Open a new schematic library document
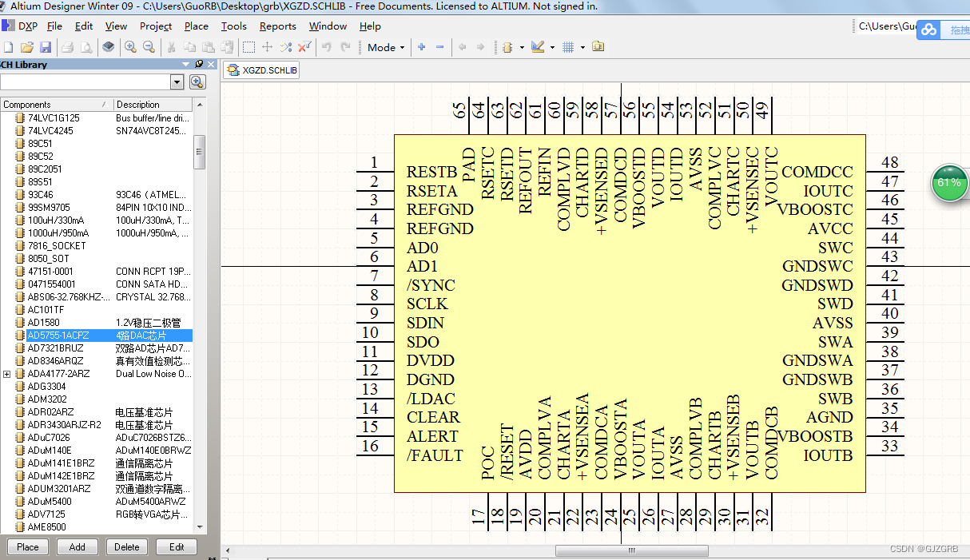The width and height of the screenshot is (970, 560). tap(8, 47)
